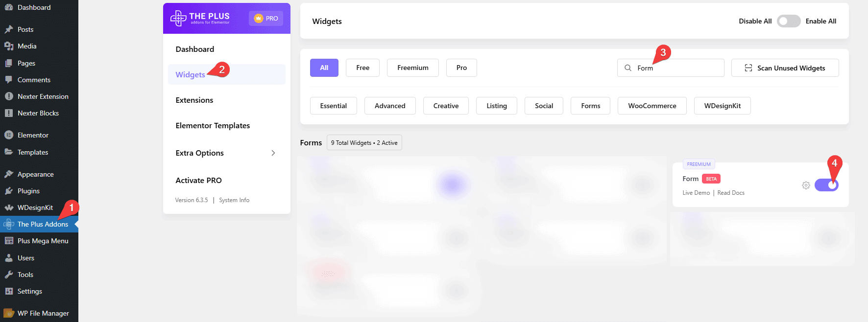Click Scan Unused Widgets button

[785, 68]
